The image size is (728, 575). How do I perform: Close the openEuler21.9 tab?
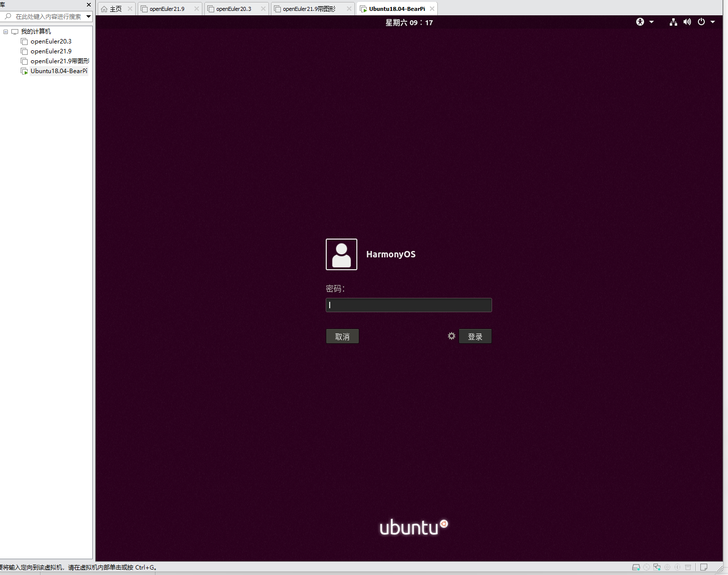(196, 9)
